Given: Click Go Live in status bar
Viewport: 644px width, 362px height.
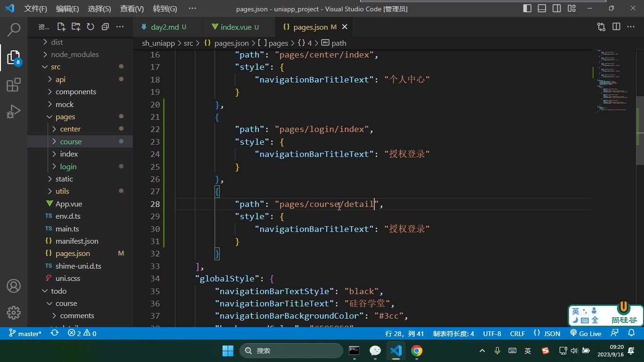Looking at the screenshot, I should (586, 333).
